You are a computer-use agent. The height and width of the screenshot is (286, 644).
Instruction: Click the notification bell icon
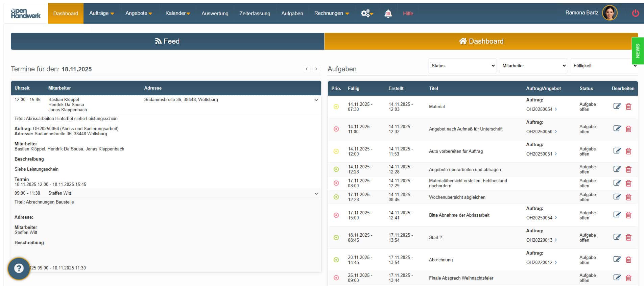pos(388,14)
